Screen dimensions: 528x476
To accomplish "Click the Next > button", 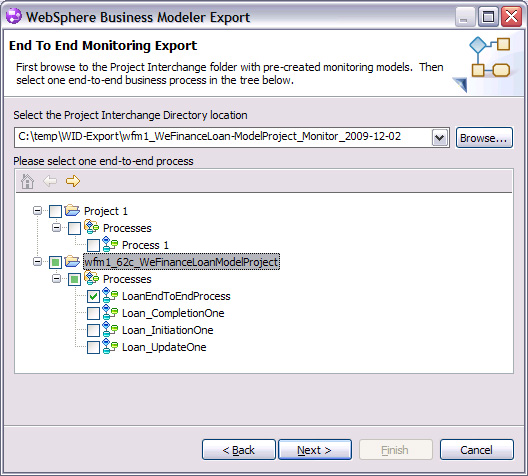I will (315, 450).
